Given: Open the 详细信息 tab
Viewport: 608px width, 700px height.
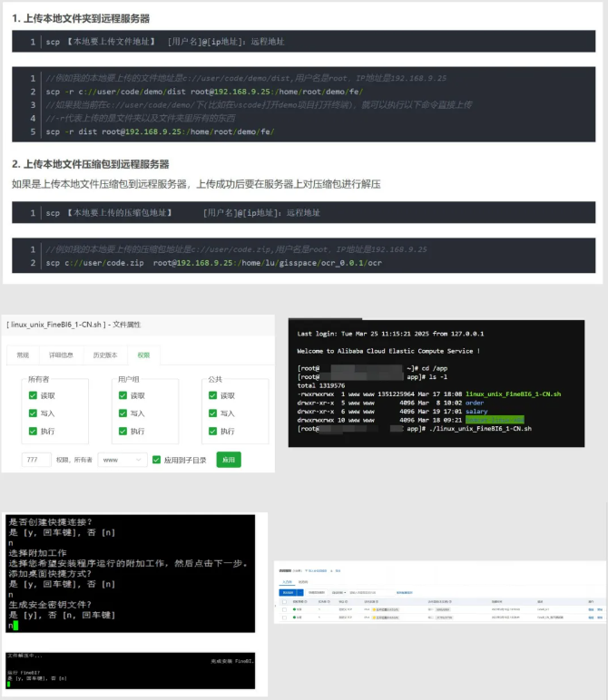Looking at the screenshot, I should click(62, 355).
